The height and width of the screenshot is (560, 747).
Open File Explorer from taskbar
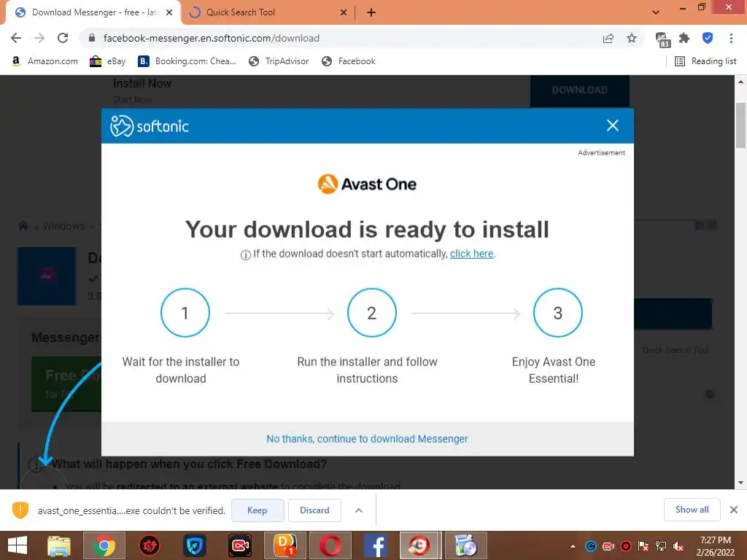pos(59,545)
